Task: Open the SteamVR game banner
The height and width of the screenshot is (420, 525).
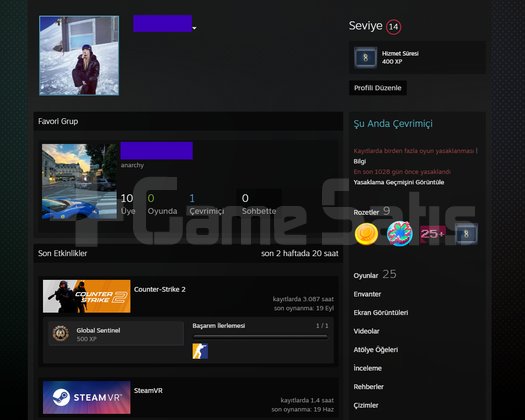Action: (87, 397)
